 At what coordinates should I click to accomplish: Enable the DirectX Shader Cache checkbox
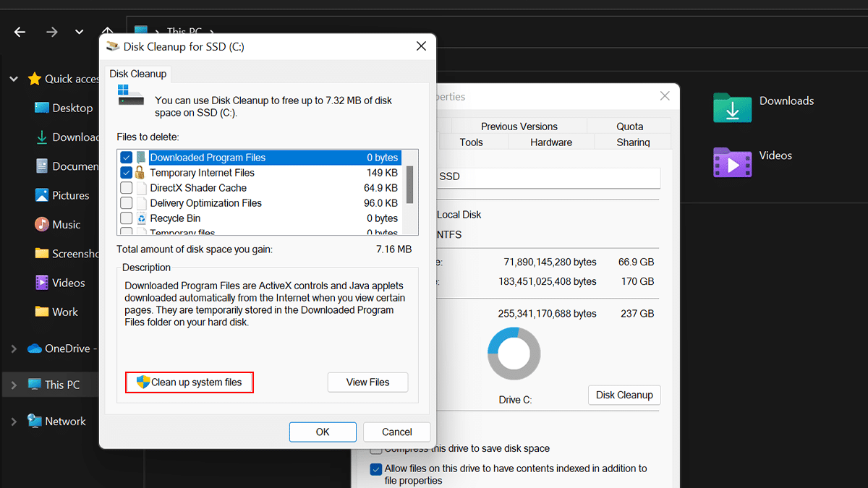[x=127, y=188]
